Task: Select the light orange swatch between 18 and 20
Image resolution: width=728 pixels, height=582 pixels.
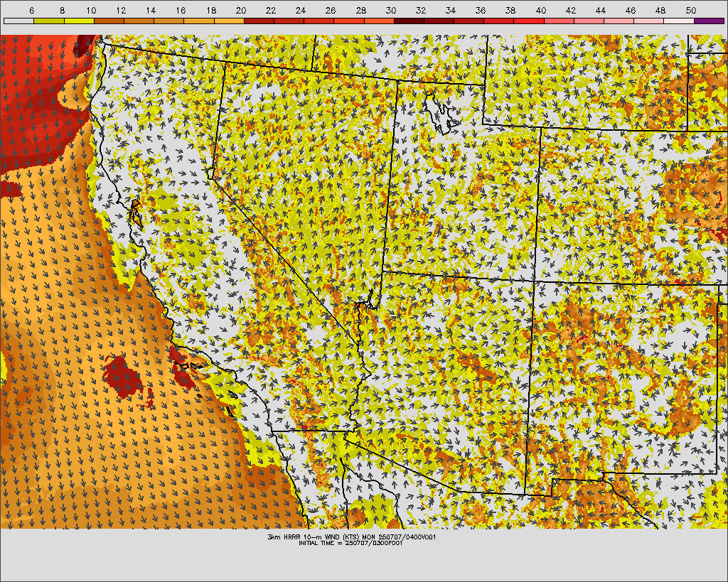Action: coord(229,21)
